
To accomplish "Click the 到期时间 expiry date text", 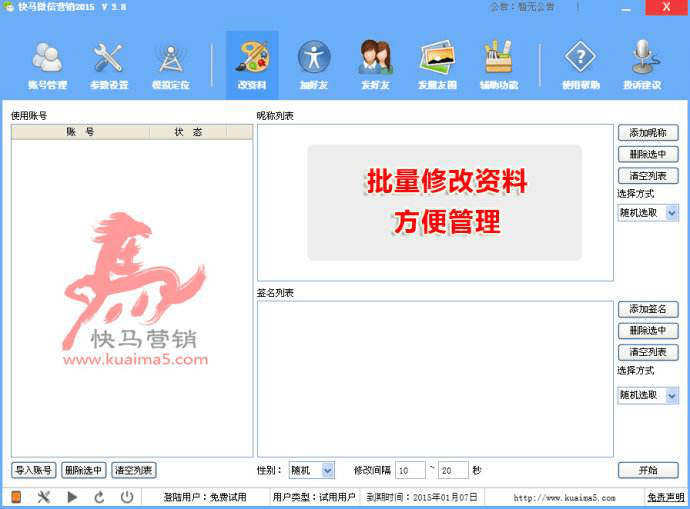I will (422, 498).
